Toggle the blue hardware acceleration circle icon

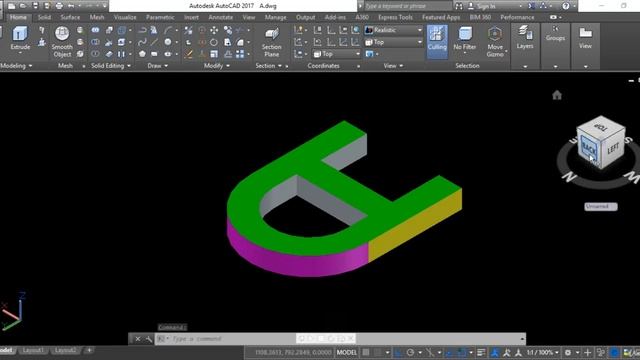pyautogui.click(x=614, y=352)
